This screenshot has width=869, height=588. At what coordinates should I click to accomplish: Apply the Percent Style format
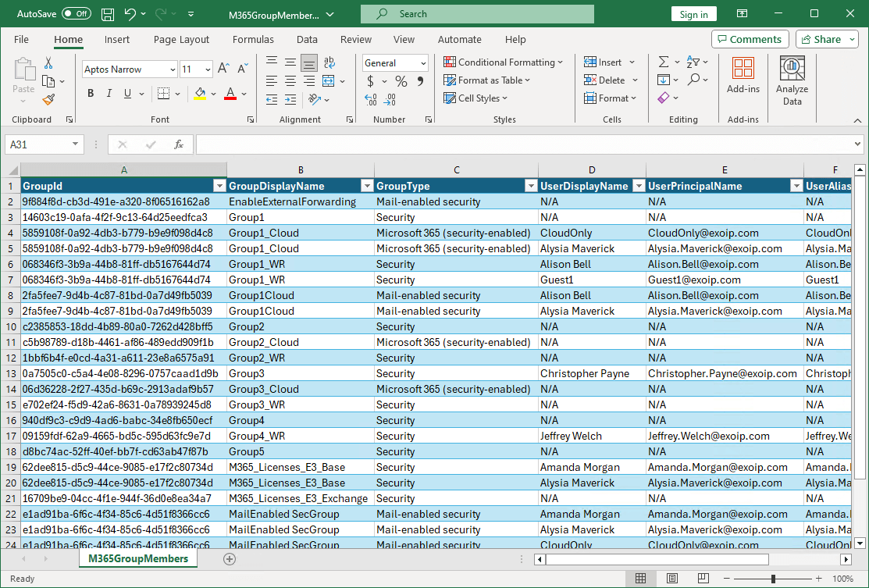(x=401, y=80)
